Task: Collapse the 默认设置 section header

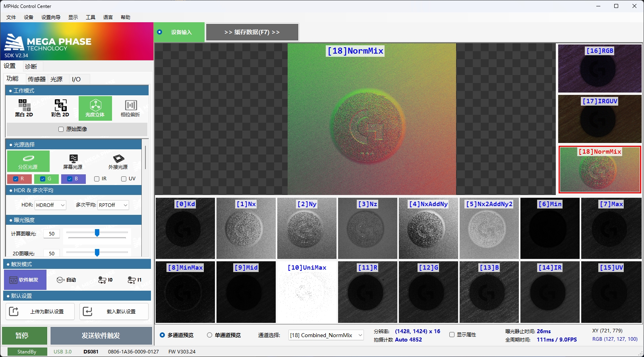Action: click(77, 296)
